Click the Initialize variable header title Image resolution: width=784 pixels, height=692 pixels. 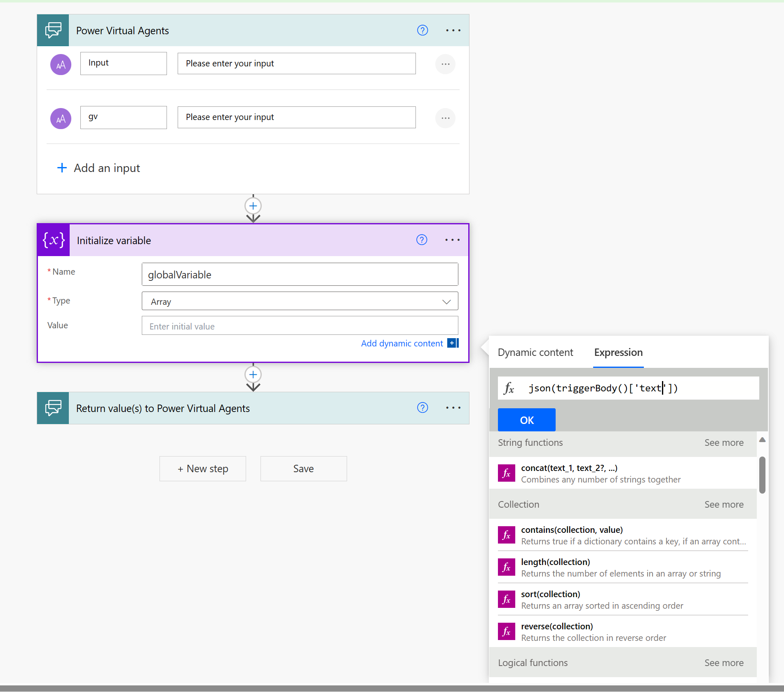click(114, 240)
